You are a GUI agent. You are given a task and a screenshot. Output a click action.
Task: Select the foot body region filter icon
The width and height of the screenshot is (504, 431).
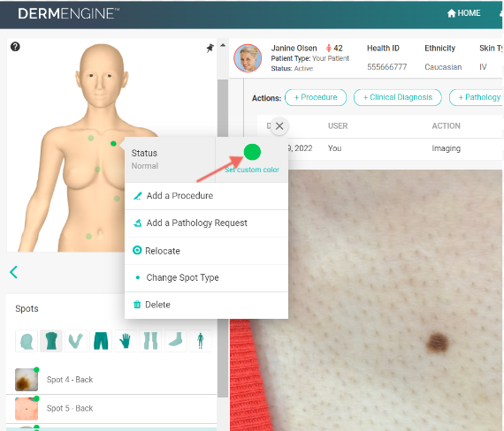[x=175, y=341]
